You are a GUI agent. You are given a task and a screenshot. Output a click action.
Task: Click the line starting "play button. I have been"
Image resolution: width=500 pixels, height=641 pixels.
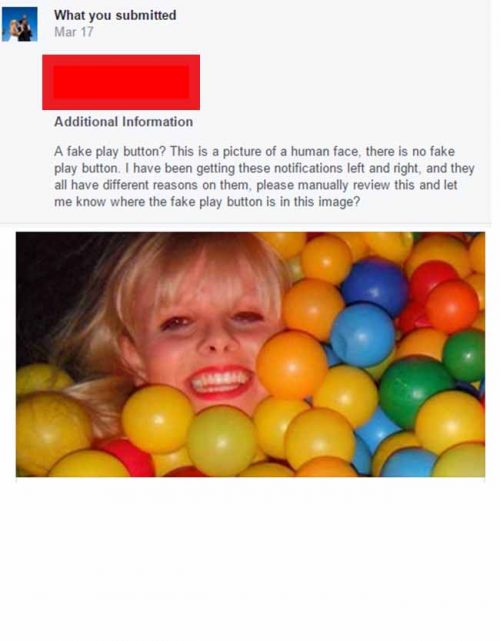point(264,168)
